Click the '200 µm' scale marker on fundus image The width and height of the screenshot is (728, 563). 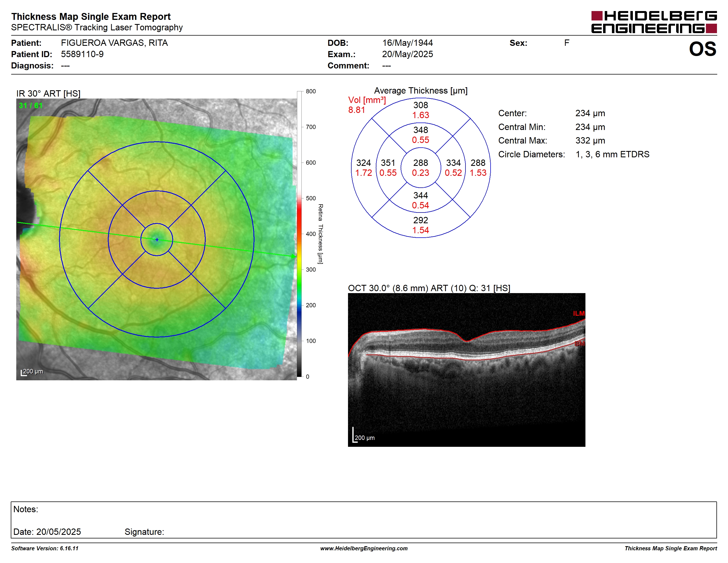32,371
